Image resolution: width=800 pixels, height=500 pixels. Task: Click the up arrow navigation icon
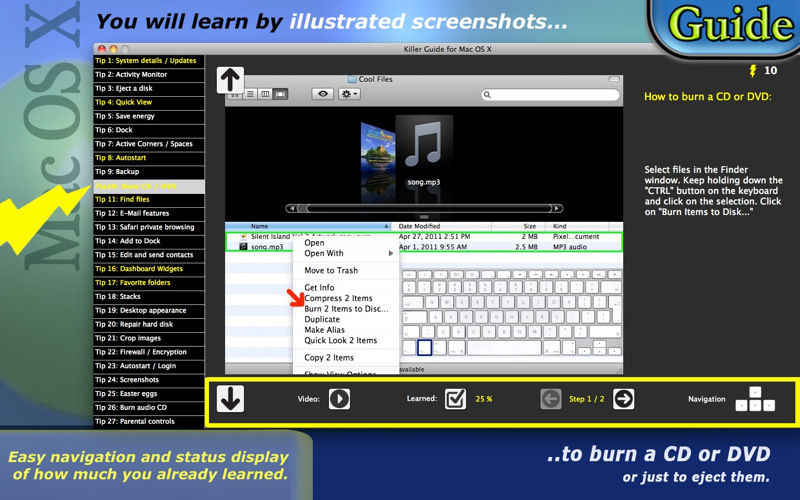click(230, 80)
